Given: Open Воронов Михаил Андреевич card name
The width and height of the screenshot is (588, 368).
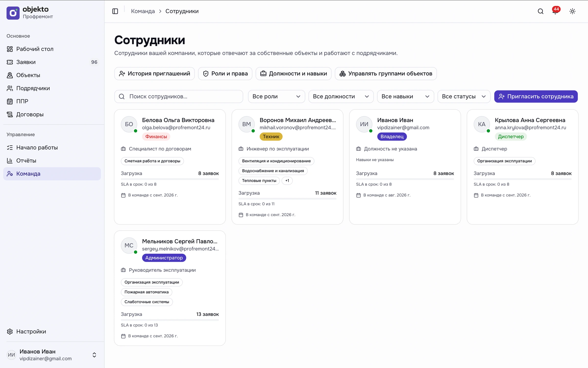Looking at the screenshot, I should click(x=298, y=120).
